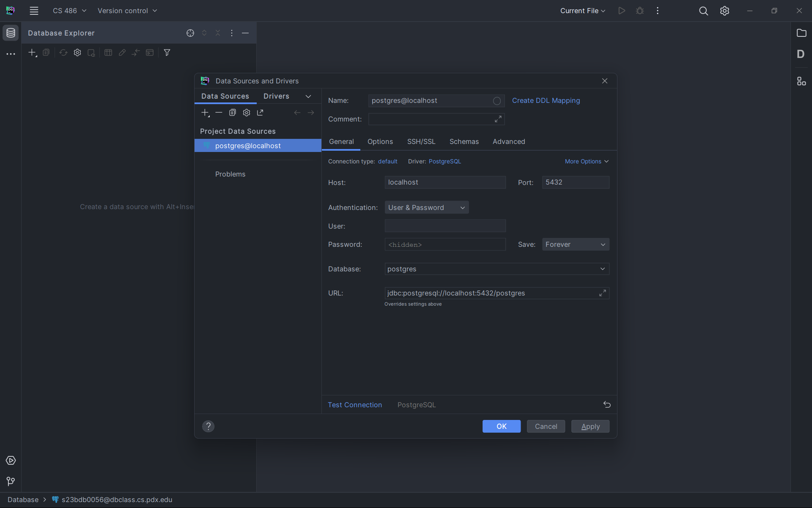
Task: Click the make global export icon
Action: coord(260,113)
